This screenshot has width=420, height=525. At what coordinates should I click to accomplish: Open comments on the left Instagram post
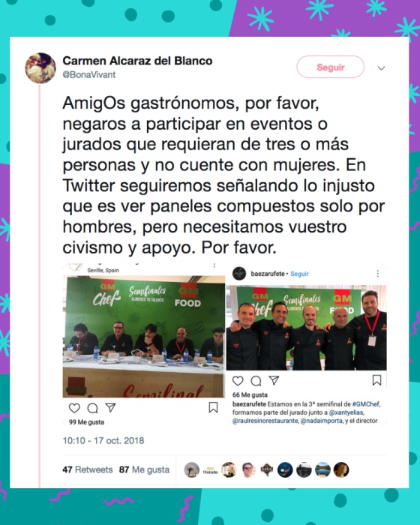(x=92, y=408)
